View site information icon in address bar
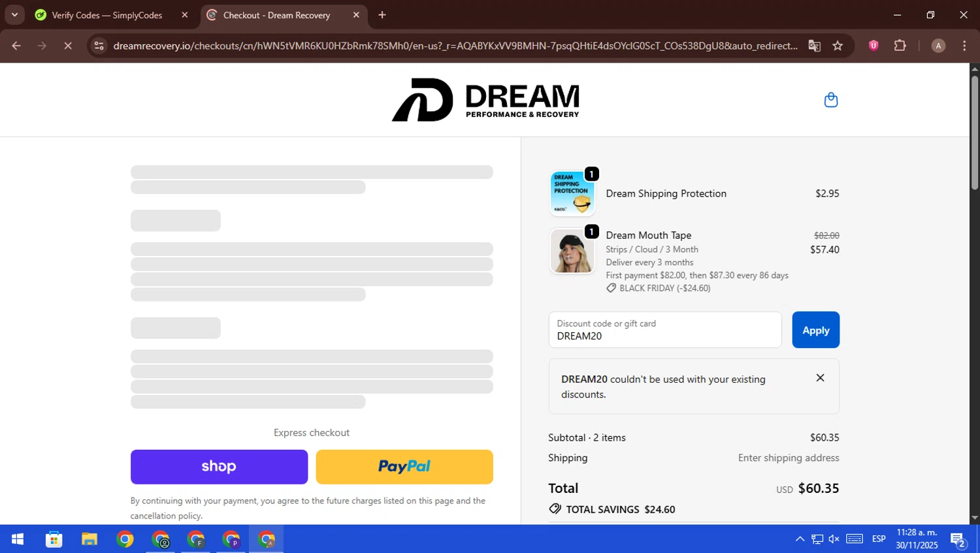Image resolution: width=980 pixels, height=553 pixels. coord(99,46)
